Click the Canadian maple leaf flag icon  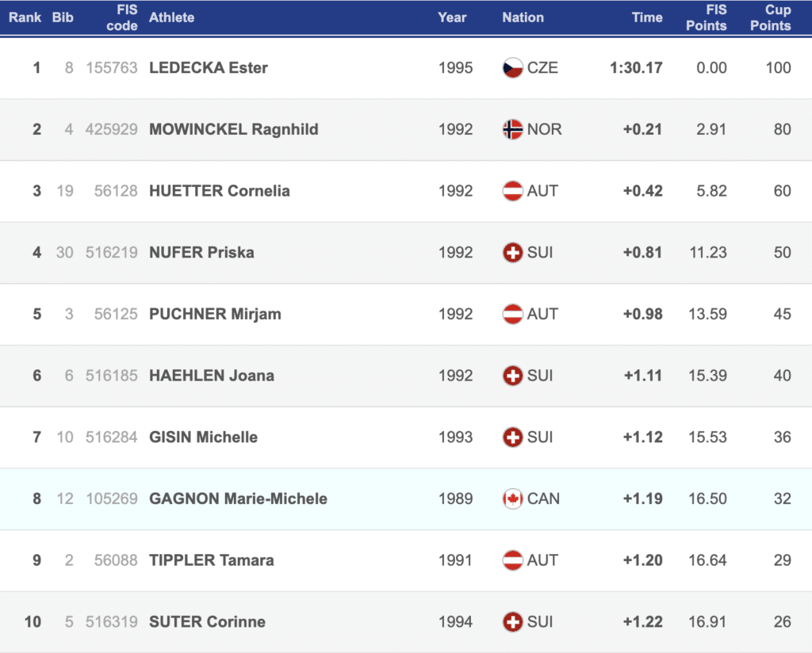512,498
